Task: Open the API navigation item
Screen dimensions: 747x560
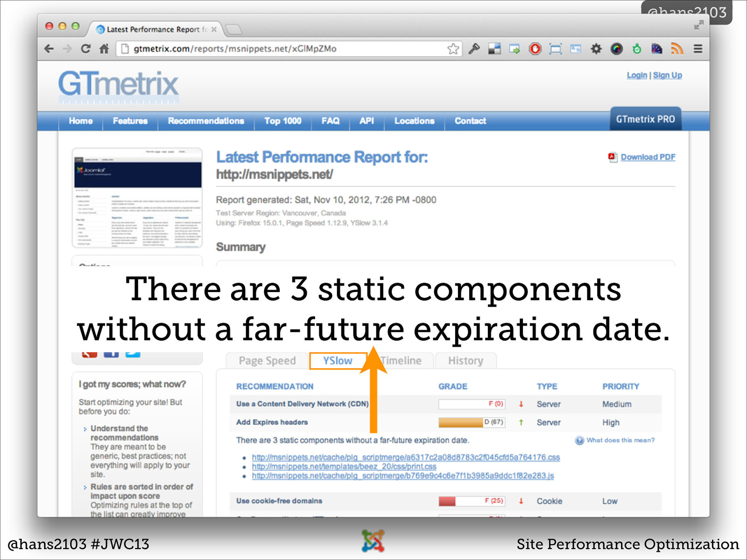Action: [366, 121]
